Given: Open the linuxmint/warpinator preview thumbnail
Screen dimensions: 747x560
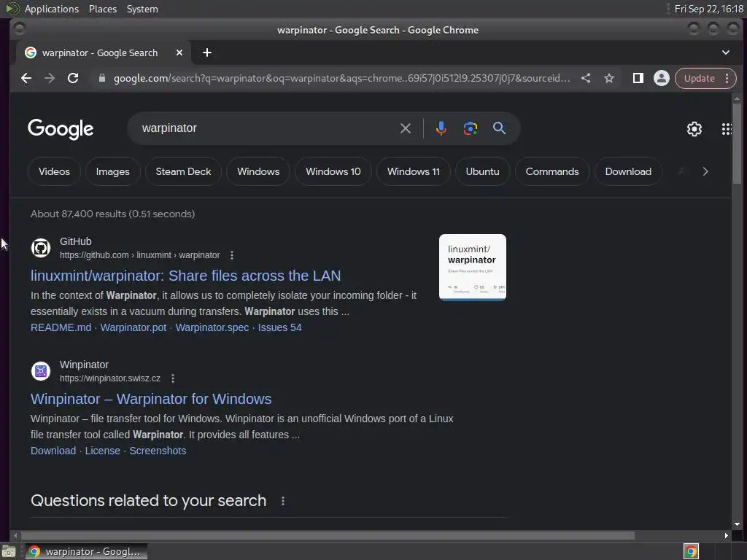Looking at the screenshot, I should 473,267.
